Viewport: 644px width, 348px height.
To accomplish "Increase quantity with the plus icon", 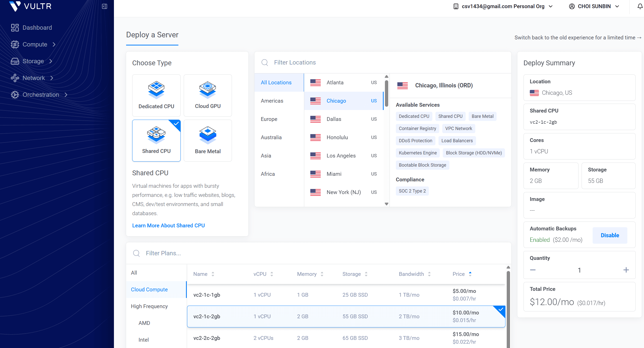I will [626, 270].
